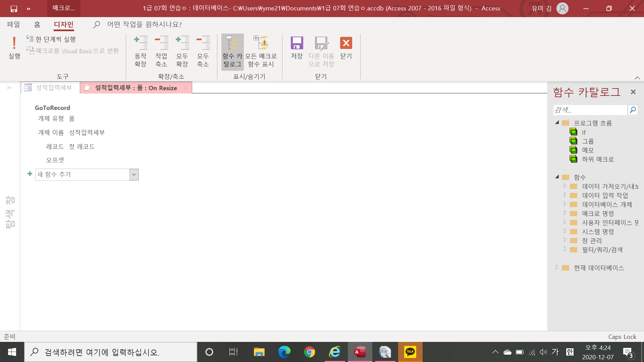Viewport: 644px width, 362px height.
Task: Click the If program flow icon
Action: click(x=574, y=132)
